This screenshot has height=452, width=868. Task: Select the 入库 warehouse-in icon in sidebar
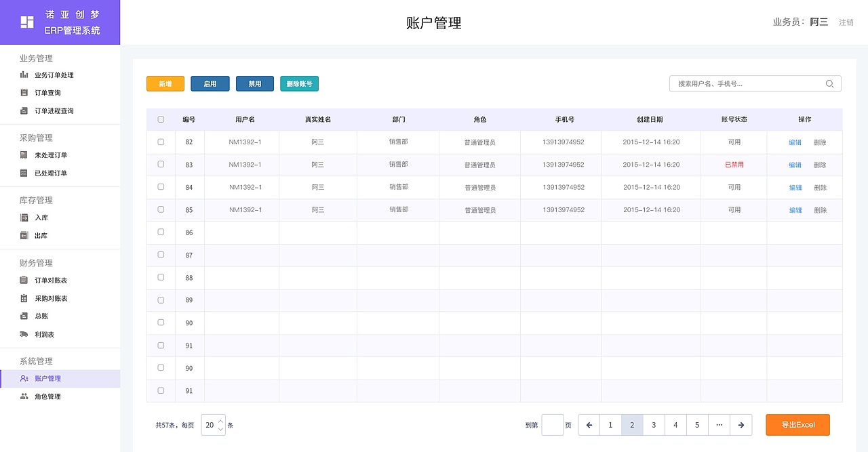(24, 217)
